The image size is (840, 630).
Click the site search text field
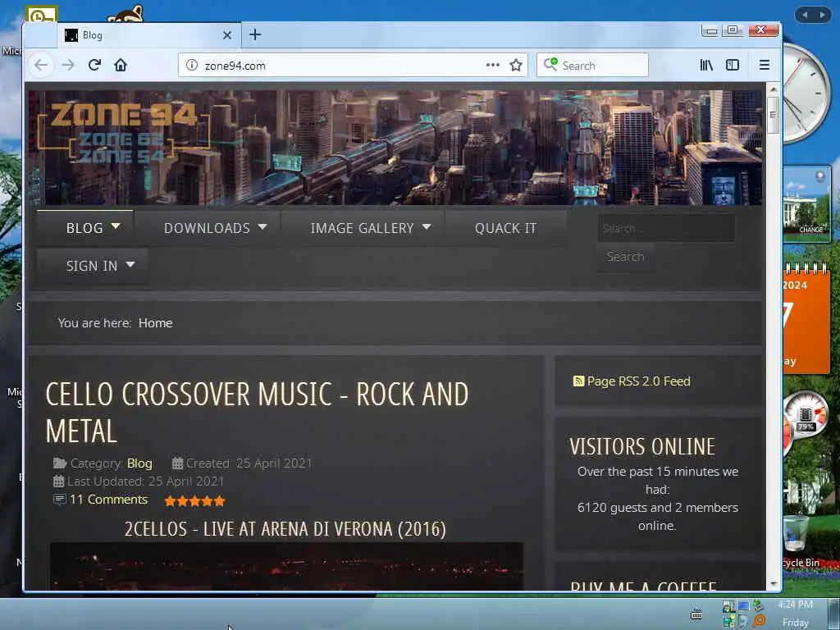click(666, 228)
